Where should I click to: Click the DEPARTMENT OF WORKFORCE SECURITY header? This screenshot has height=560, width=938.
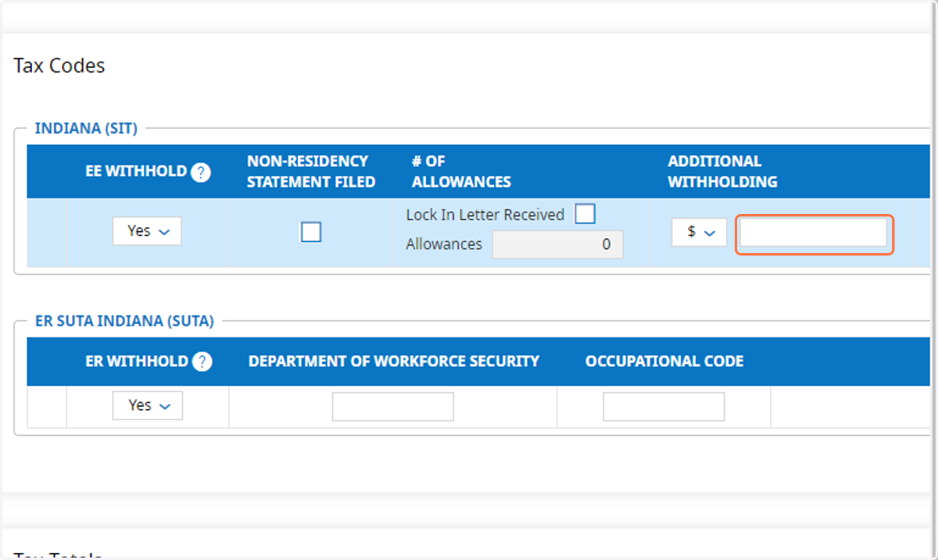(x=394, y=362)
